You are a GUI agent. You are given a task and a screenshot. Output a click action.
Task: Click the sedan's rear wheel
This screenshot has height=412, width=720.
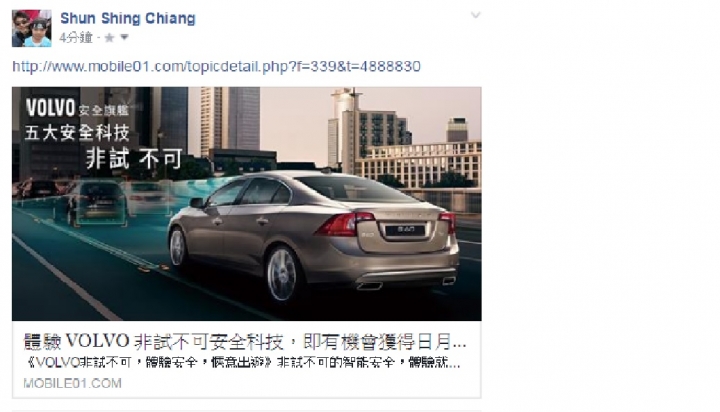click(281, 274)
